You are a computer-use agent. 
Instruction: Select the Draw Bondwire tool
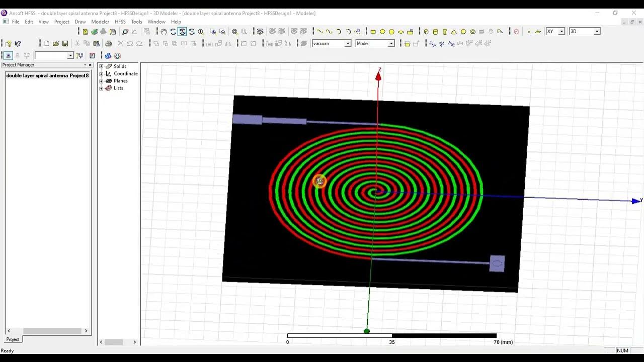click(500, 32)
